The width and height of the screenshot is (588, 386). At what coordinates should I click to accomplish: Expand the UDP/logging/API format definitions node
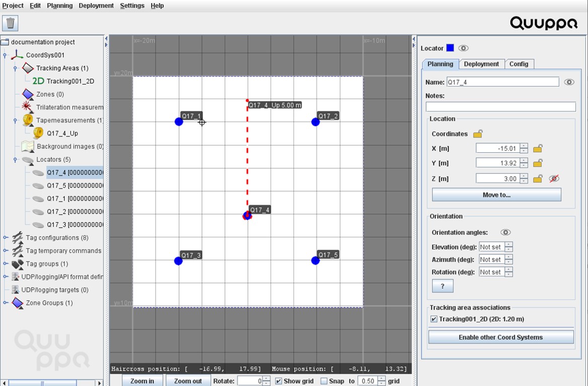click(5, 277)
